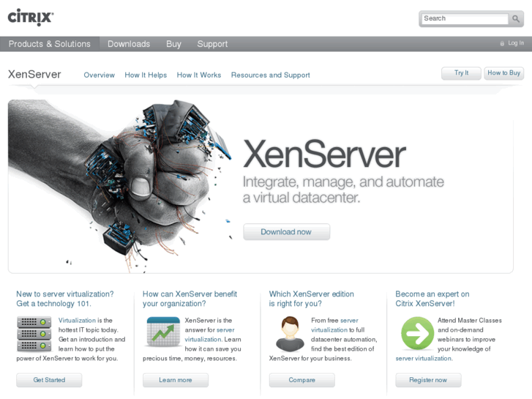Click the green arrow icon
This screenshot has height=399, width=532.
(417, 333)
